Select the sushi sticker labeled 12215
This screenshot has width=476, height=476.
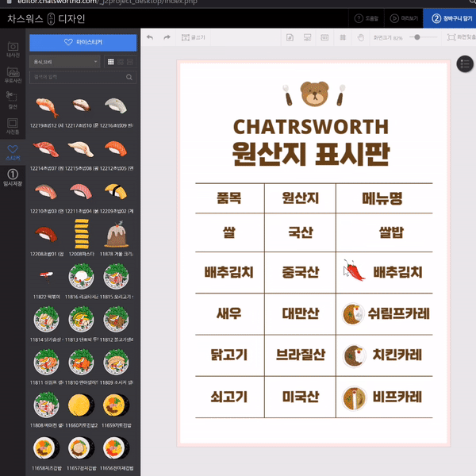point(81,149)
